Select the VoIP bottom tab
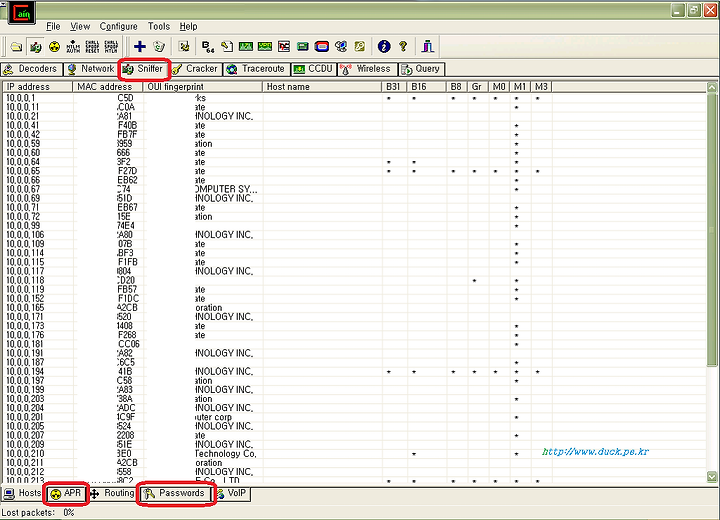This screenshot has height=520, width=720. click(x=233, y=493)
